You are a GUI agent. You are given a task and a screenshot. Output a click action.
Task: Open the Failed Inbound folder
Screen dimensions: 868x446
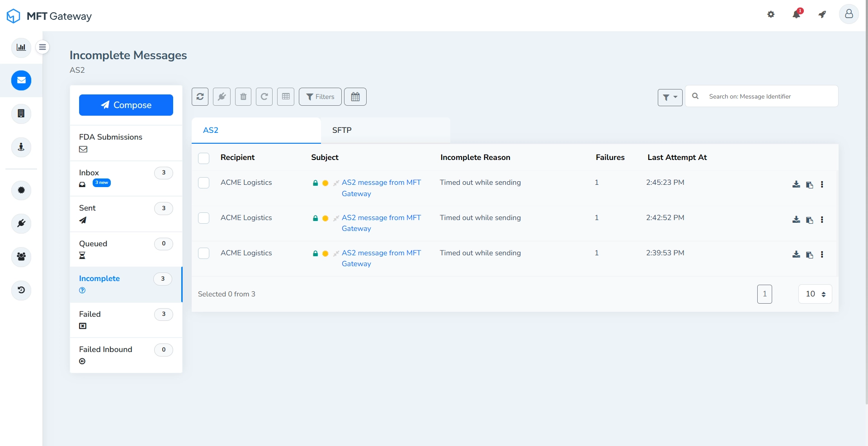pyautogui.click(x=126, y=355)
